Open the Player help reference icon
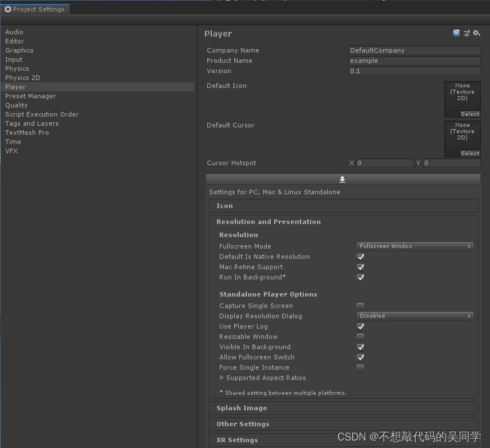This screenshot has height=448, width=490. pyautogui.click(x=456, y=33)
